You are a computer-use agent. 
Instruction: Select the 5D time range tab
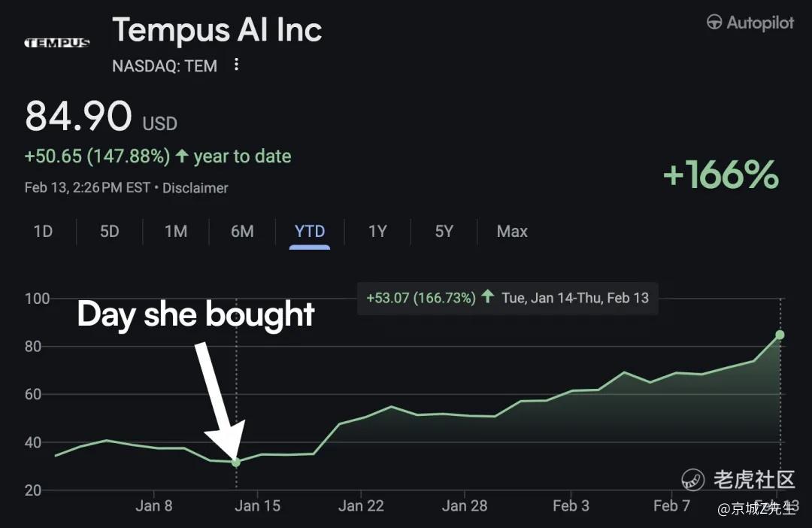110,232
